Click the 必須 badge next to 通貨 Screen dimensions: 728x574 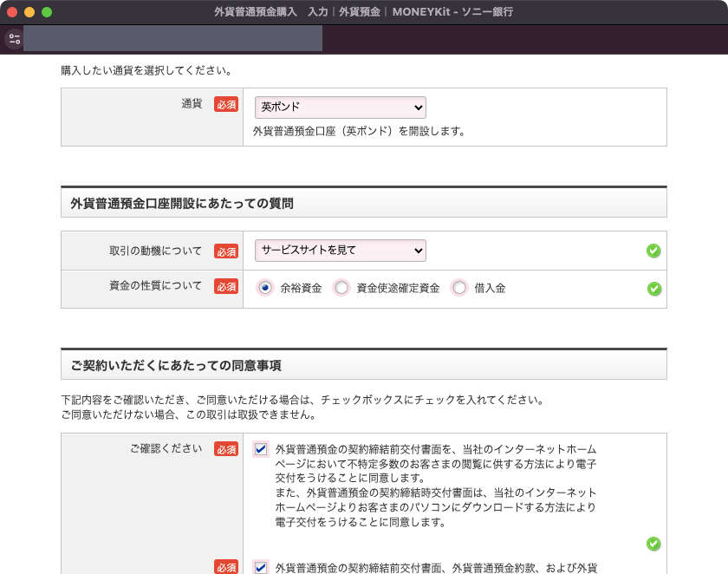coord(226,105)
